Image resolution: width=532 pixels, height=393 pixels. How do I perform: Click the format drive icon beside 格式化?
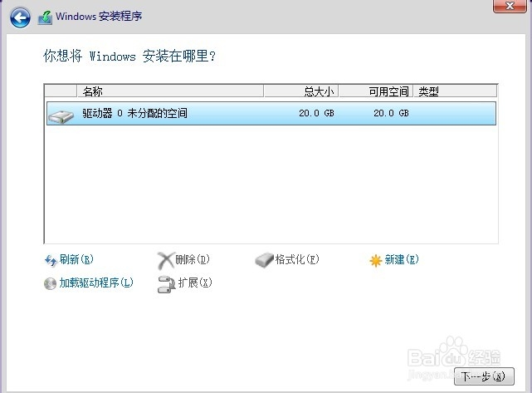coord(264,260)
